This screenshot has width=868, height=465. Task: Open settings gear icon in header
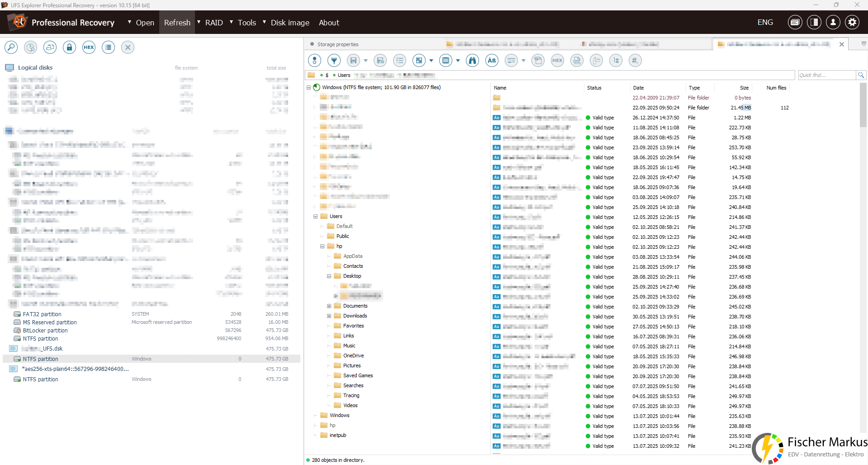click(x=852, y=22)
